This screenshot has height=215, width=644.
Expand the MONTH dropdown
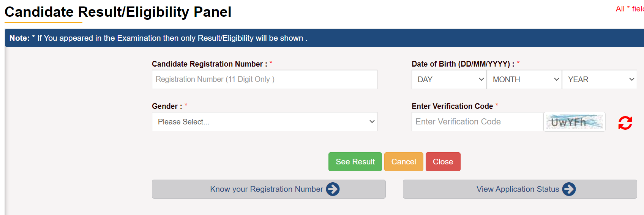click(524, 80)
